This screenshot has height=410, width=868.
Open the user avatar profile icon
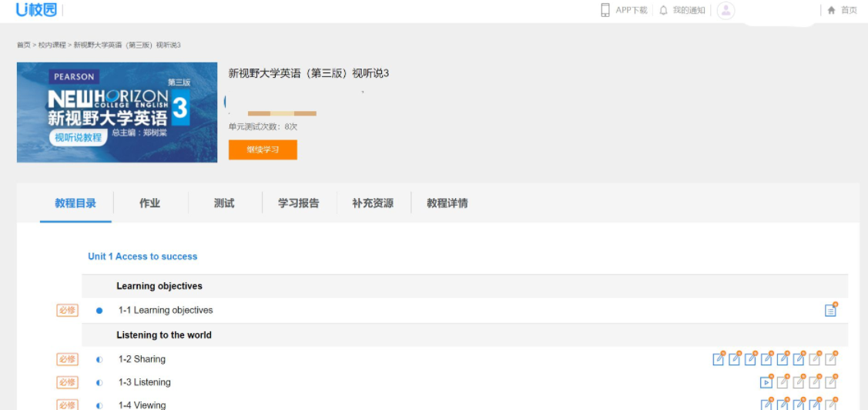[x=726, y=11]
